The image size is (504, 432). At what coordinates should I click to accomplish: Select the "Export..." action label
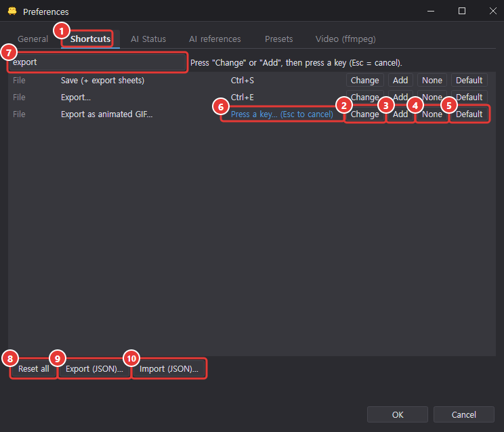(x=76, y=98)
